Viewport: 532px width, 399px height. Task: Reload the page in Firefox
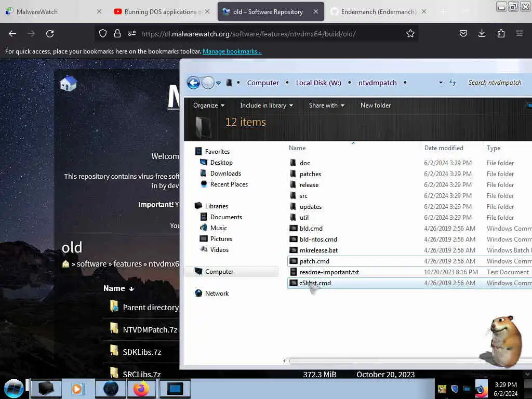(50, 34)
